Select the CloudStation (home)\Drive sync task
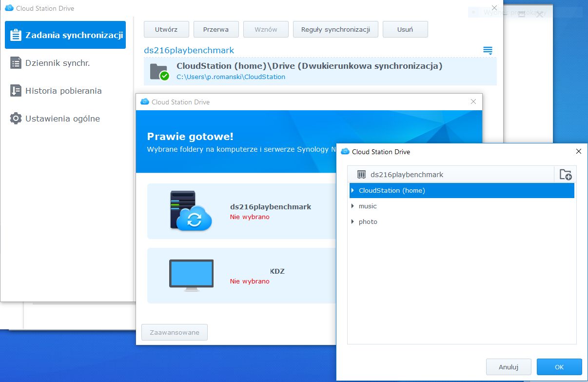 (x=320, y=71)
